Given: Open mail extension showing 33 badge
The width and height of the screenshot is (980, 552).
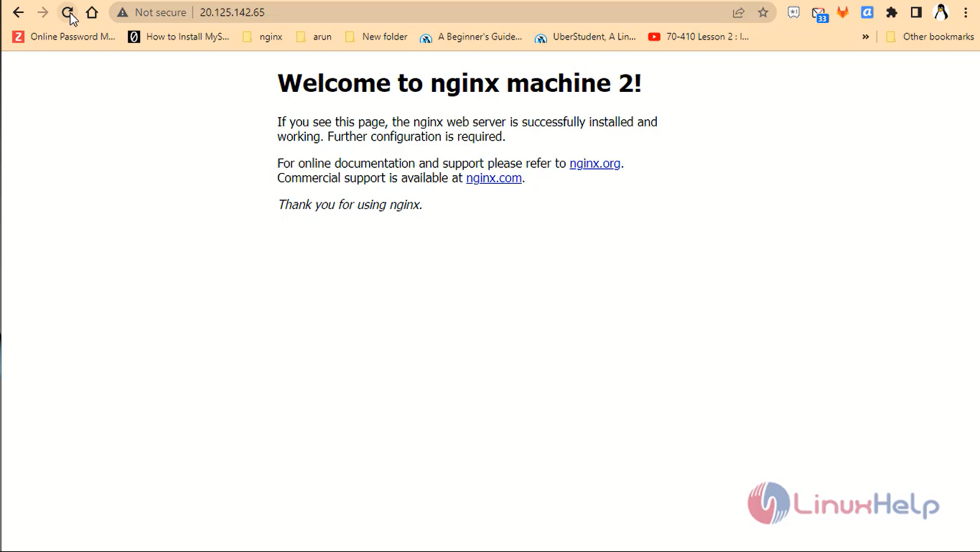Looking at the screenshot, I should [x=819, y=13].
